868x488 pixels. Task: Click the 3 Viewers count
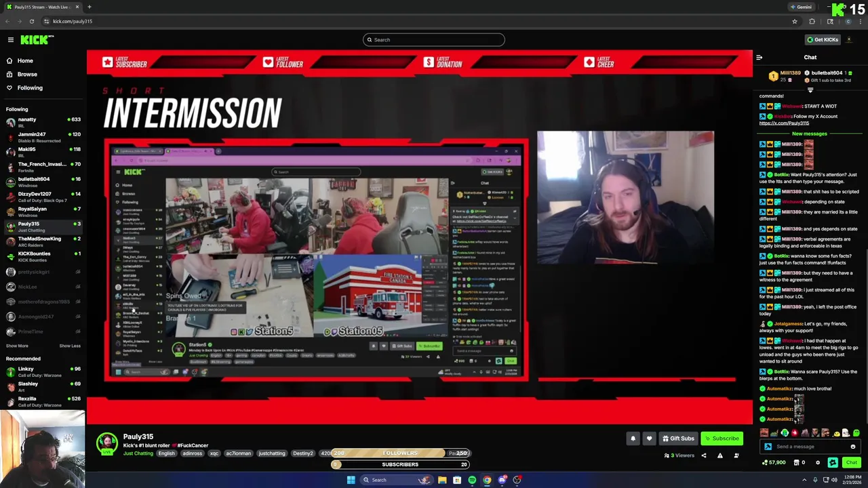[680, 455]
